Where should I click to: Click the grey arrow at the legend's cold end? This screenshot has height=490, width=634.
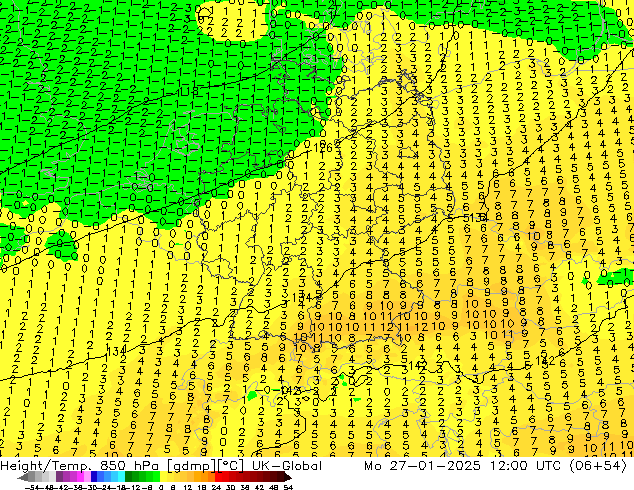coord(23,477)
